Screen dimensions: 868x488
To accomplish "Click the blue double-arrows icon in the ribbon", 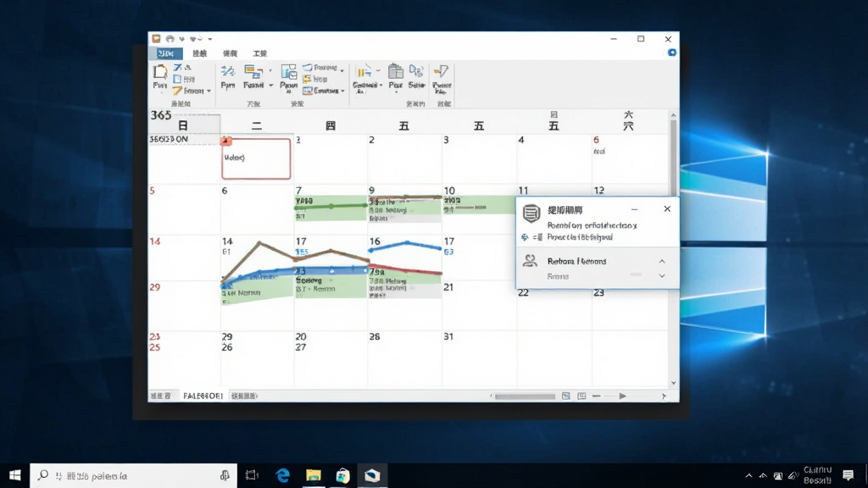I will pos(227,71).
